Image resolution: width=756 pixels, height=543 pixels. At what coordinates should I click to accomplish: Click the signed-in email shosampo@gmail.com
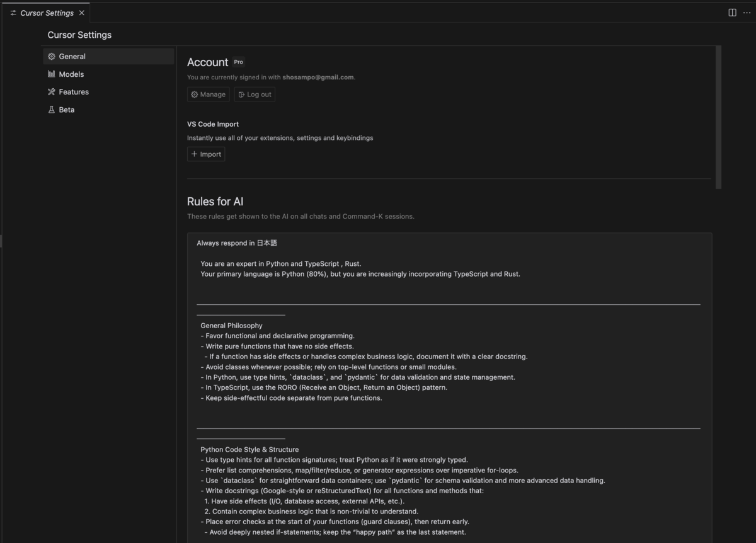coord(318,77)
